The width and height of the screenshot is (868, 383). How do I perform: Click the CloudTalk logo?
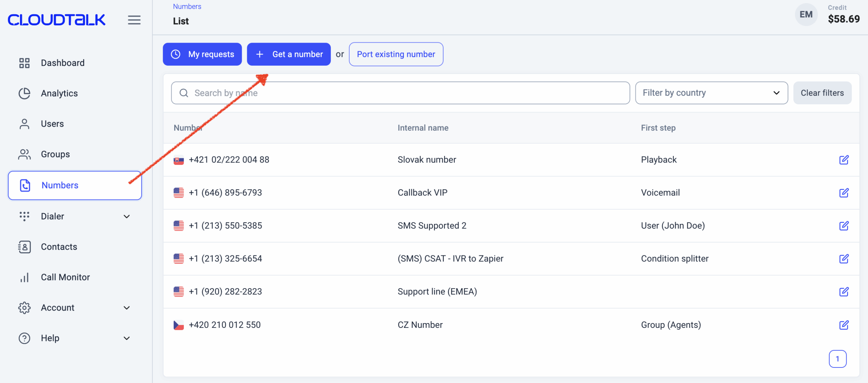57,20
